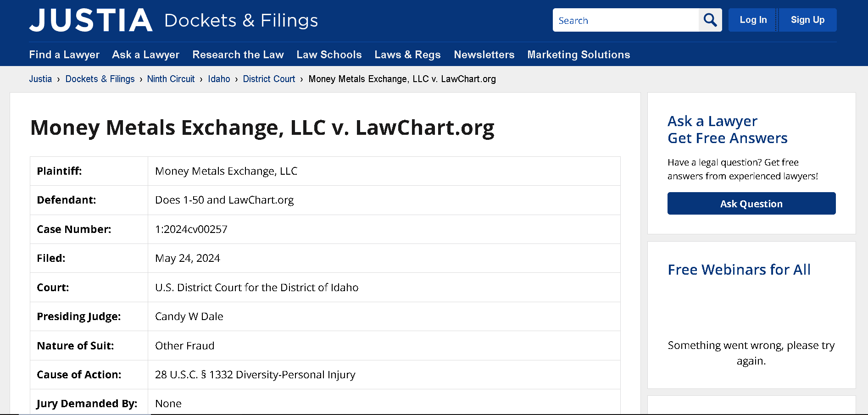The width and height of the screenshot is (868, 415).
Task: Click Jury Demanded By value None
Action: click(168, 404)
